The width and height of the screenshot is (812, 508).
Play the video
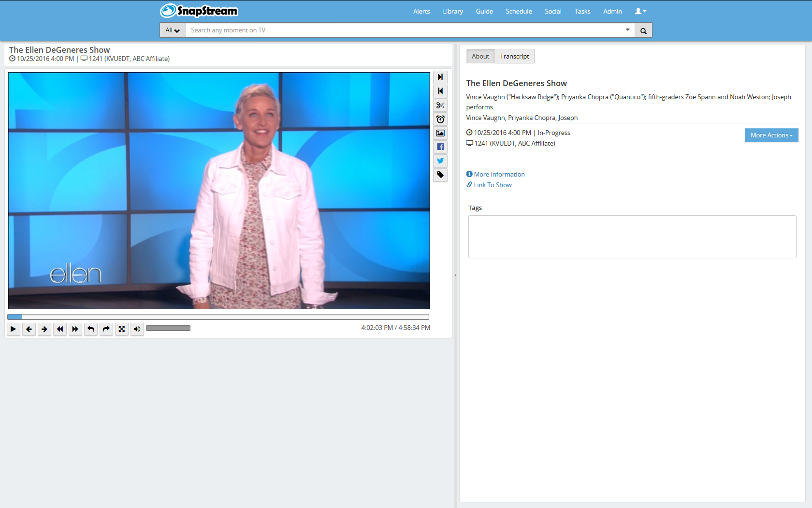pyautogui.click(x=14, y=329)
